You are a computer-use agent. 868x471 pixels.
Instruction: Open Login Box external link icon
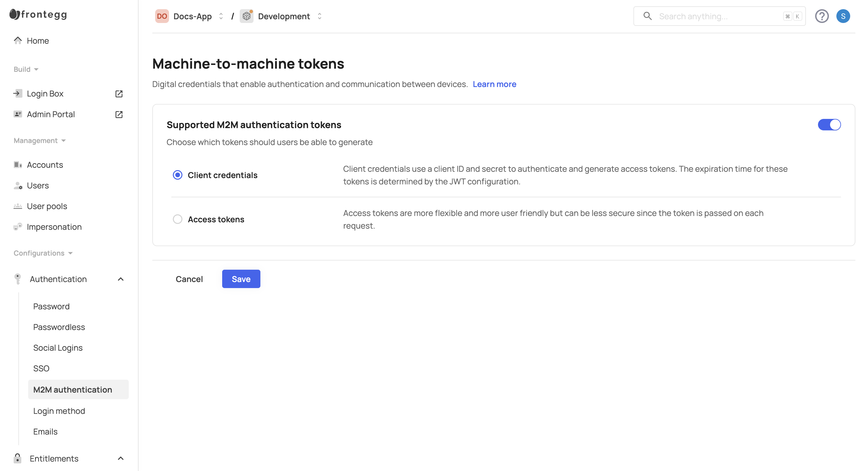coord(119,94)
